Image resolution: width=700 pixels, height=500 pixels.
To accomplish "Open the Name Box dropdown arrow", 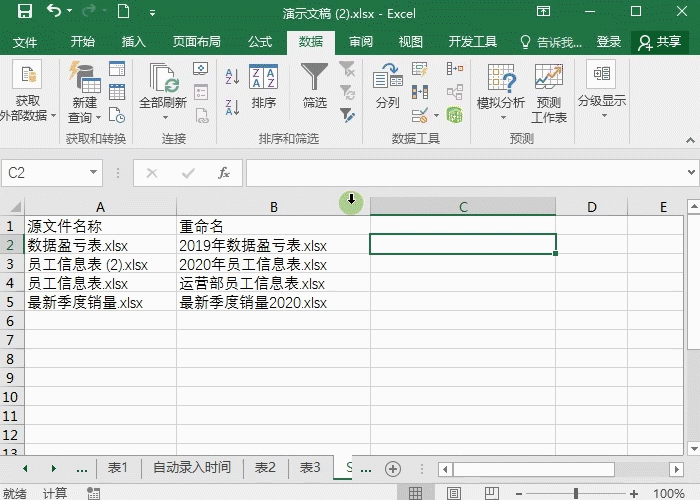I will point(93,172).
